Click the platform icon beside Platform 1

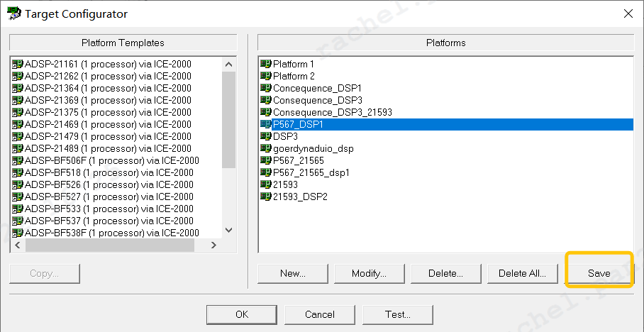[266, 64]
